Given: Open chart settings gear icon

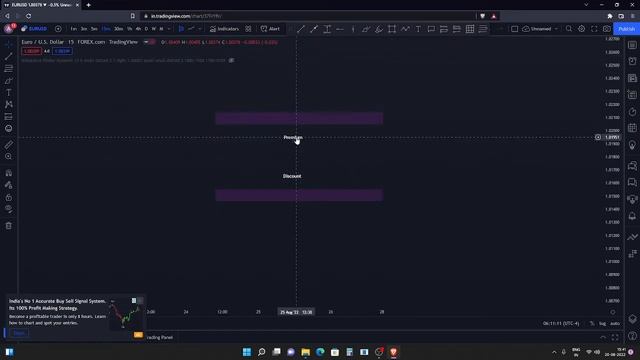Looking at the screenshot, I should pyautogui.click(x=581, y=29).
